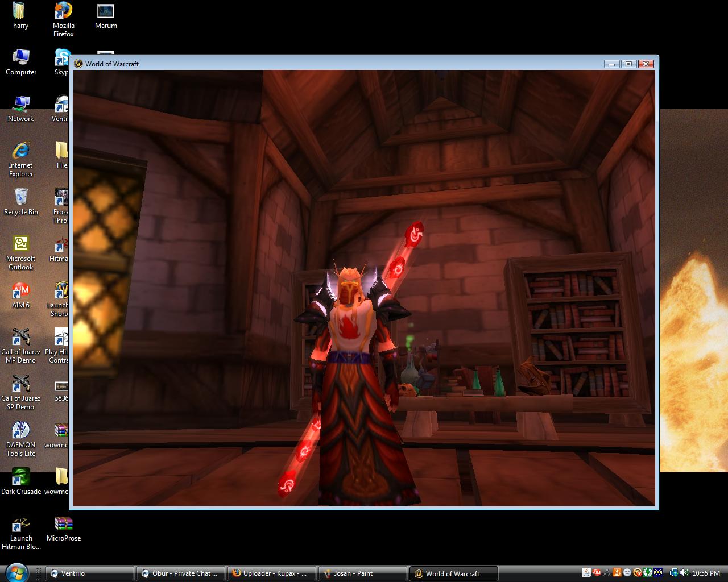Select the wowmo folder beside Dark Crusade
The image size is (728, 582).
[57, 481]
